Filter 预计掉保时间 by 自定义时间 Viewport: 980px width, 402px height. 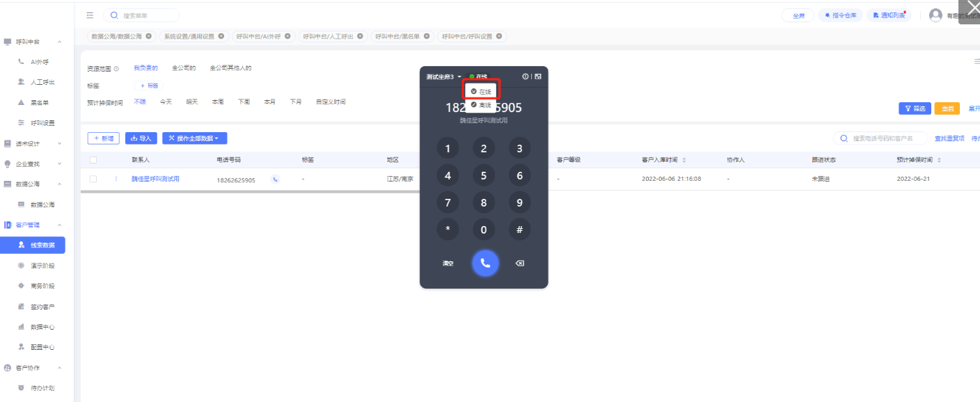pos(330,102)
